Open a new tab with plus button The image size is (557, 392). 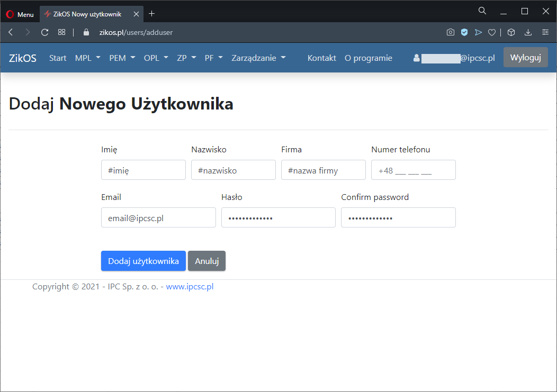[152, 14]
